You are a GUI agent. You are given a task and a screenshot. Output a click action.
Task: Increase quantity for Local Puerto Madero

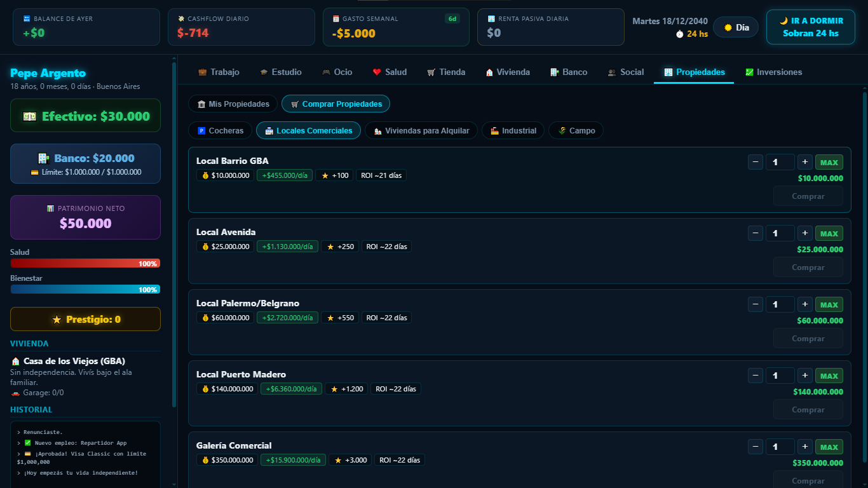[x=804, y=376]
